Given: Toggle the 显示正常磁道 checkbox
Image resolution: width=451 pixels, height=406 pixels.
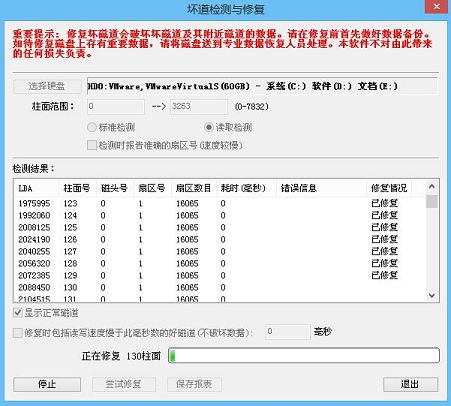Looking at the screenshot, I should [x=18, y=313].
